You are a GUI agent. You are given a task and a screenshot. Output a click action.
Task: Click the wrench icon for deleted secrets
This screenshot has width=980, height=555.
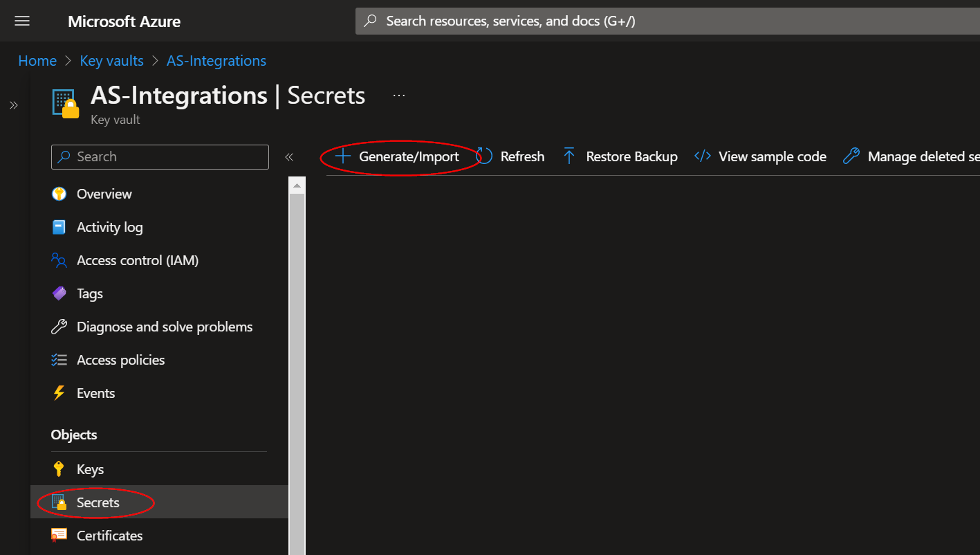point(851,156)
